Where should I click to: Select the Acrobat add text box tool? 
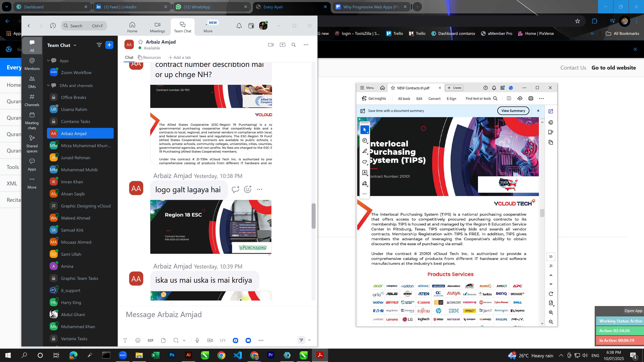tap(364, 173)
